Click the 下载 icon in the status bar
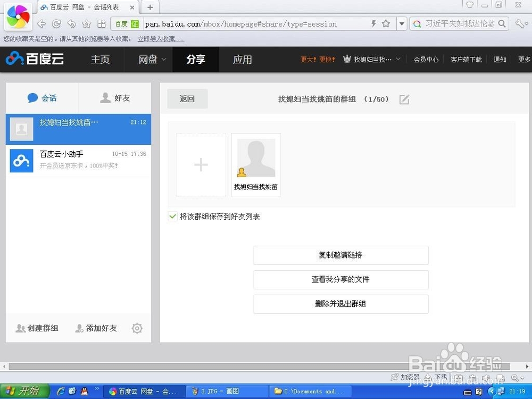 click(429, 377)
